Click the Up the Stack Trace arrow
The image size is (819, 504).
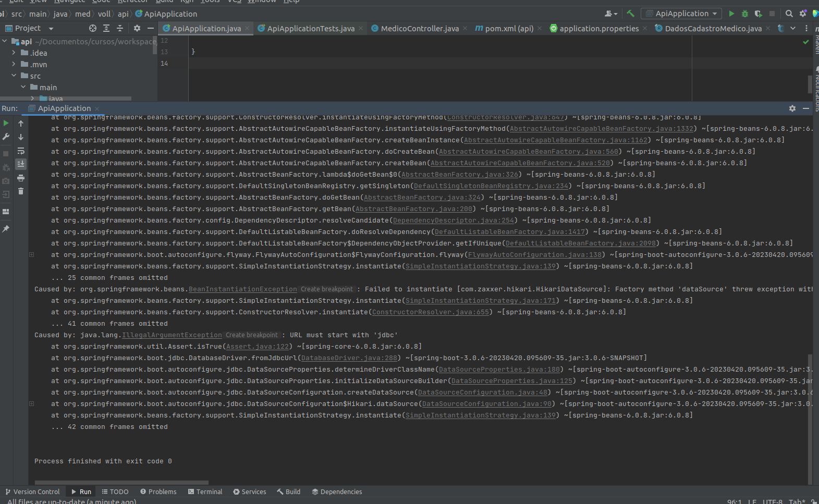point(21,124)
